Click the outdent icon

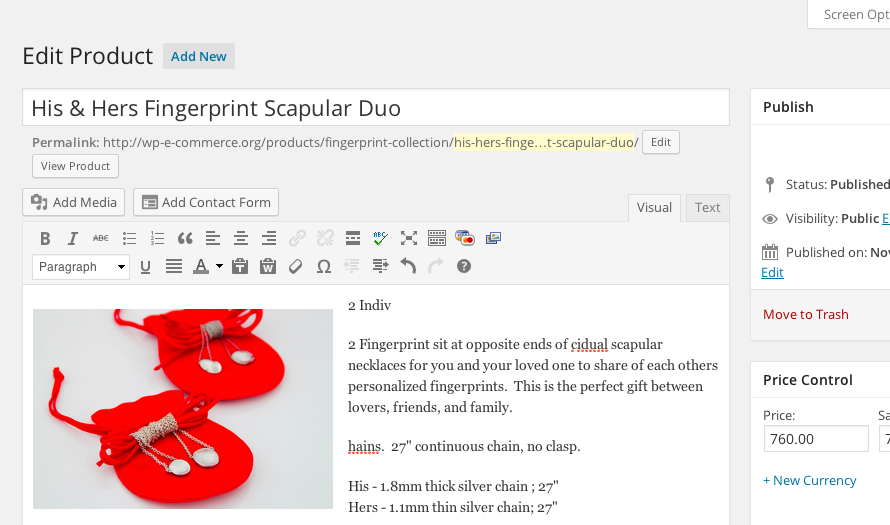point(352,266)
